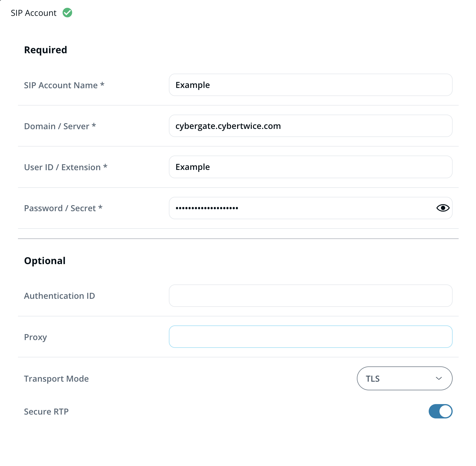This screenshot has height=466, width=476.
Task: Click the empty Proxy text box
Action: pos(310,337)
